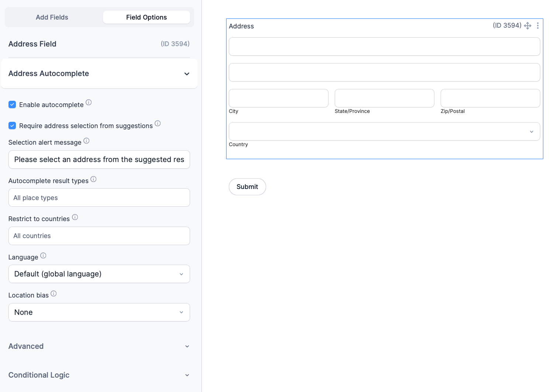Switch to the Add Fields tab
This screenshot has width=551, height=392.
[52, 17]
